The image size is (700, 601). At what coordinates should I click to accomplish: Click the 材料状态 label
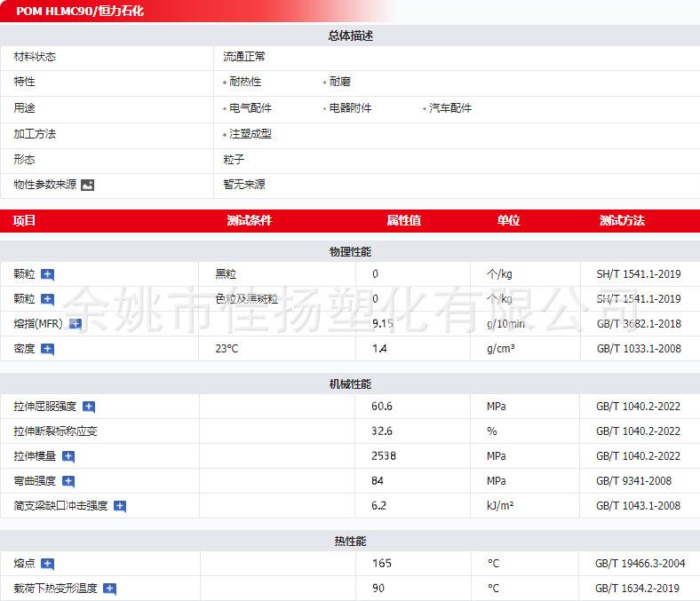[35, 57]
